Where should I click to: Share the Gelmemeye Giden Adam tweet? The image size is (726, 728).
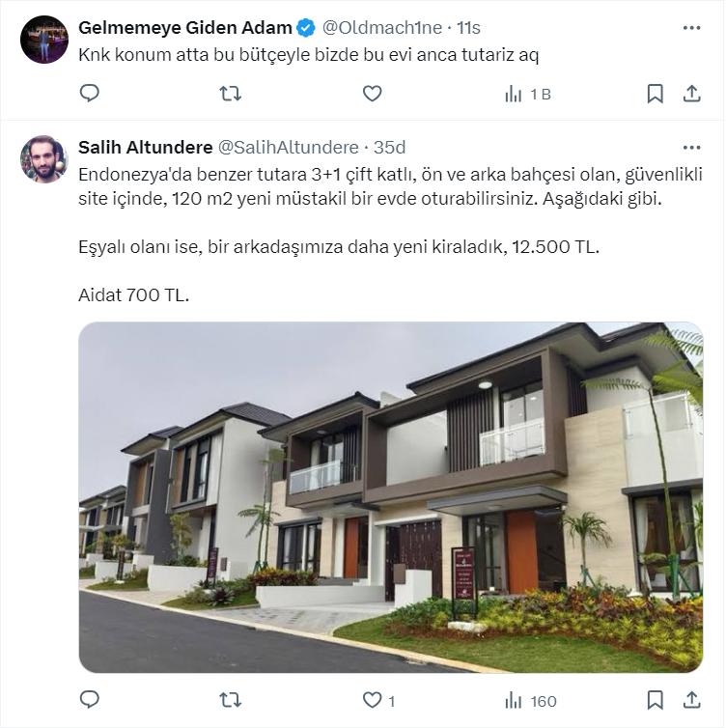click(691, 94)
